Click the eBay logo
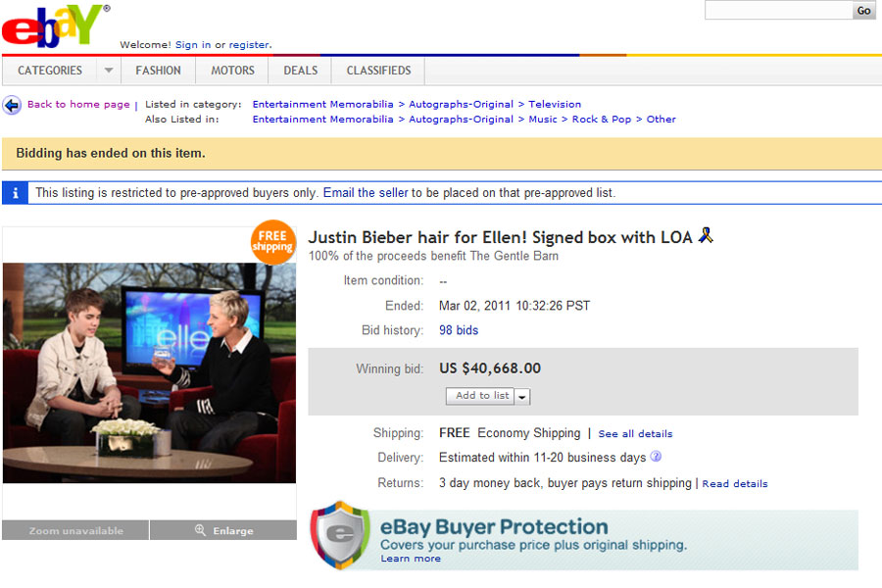 55,25
